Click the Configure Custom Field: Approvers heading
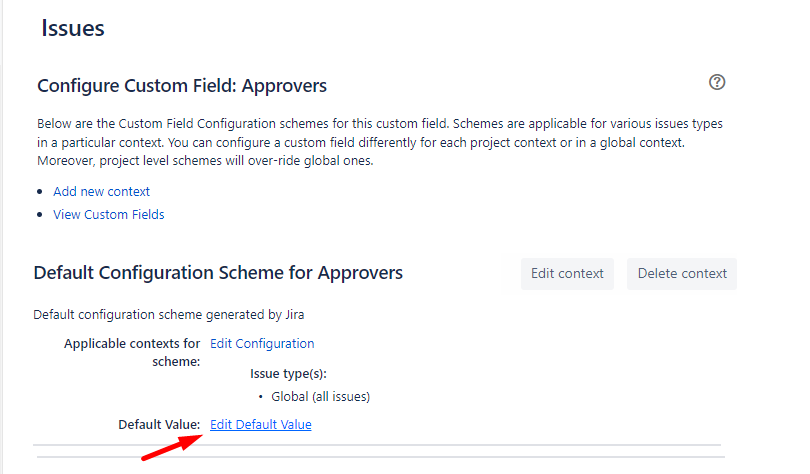810x474 pixels. pos(182,86)
